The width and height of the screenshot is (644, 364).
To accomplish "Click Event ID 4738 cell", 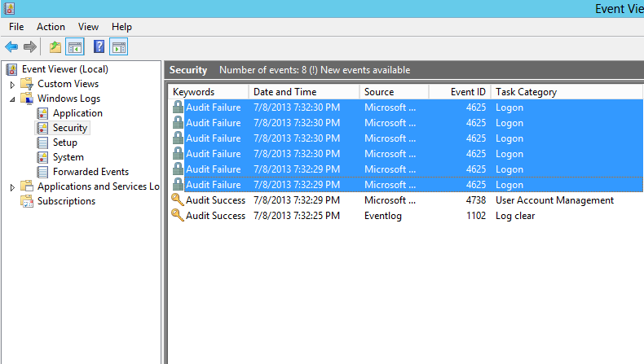I will coord(476,200).
